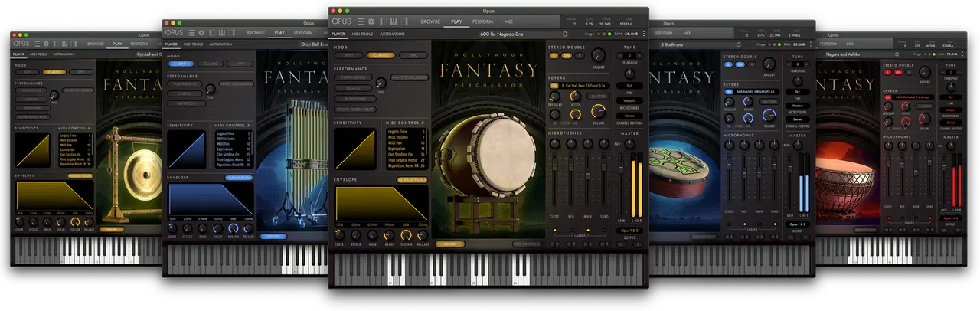
Task: Open the Western microtuning dropdown in the front window
Action: [629, 100]
